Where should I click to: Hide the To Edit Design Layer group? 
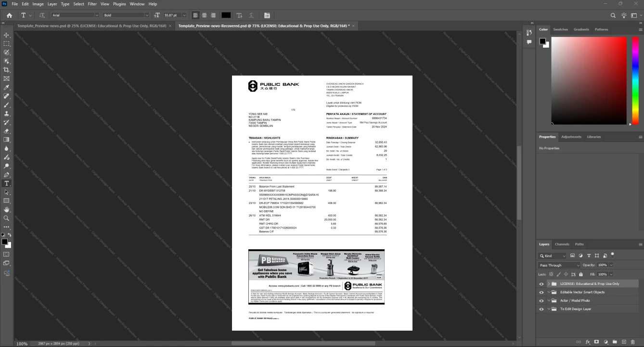point(541,309)
